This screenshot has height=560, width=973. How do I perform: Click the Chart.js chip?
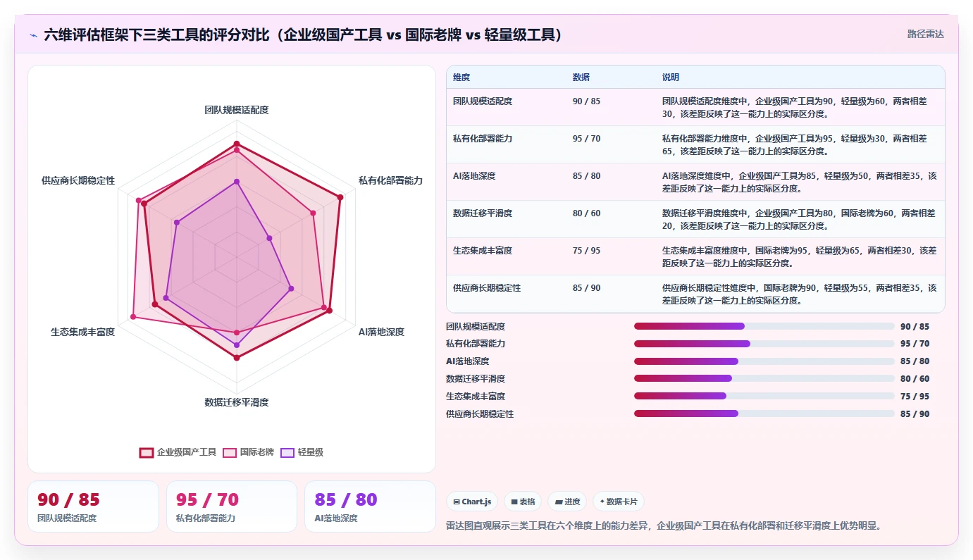pos(472,502)
